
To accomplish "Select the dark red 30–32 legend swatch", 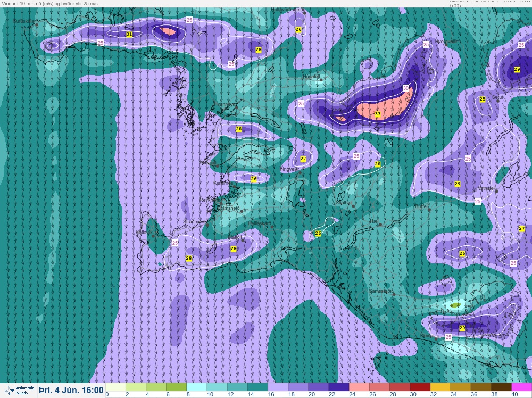I will point(420,387).
